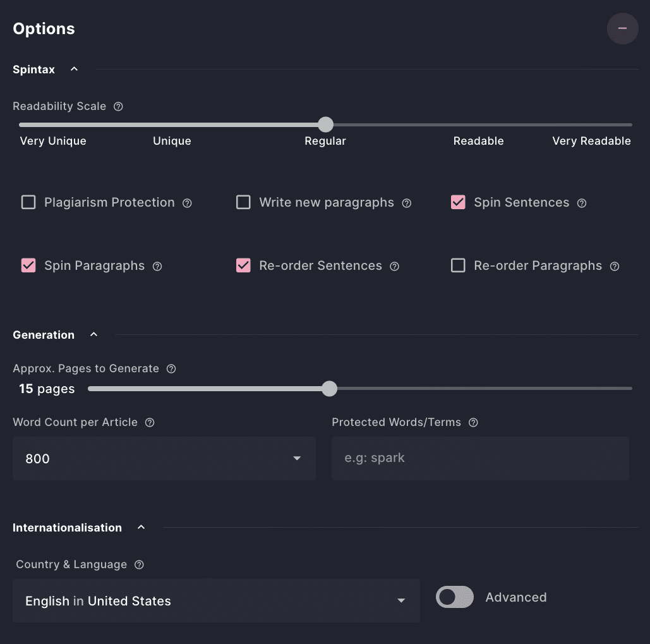650x644 pixels.
Task: Turn on the Advanced toggle switch
Action: (455, 597)
